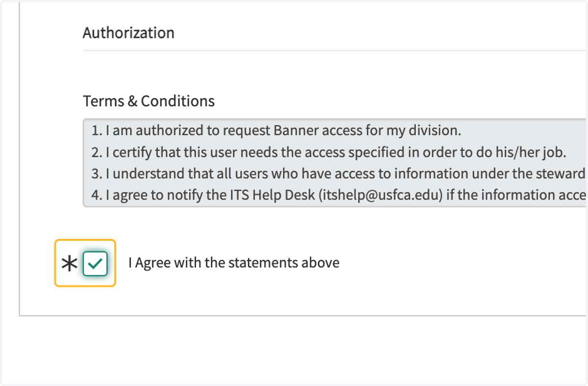The image size is (588, 386).
Task: Click statement 3 about information stewardship
Action: click(x=339, y=174)
